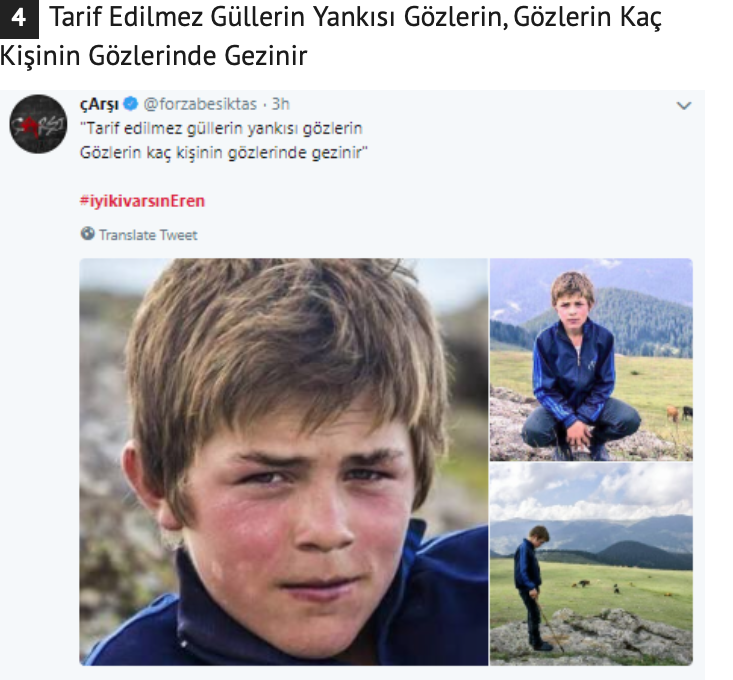Click tweet line Gözlerin kaç kişinin gözlerinde gezinir

224,153
